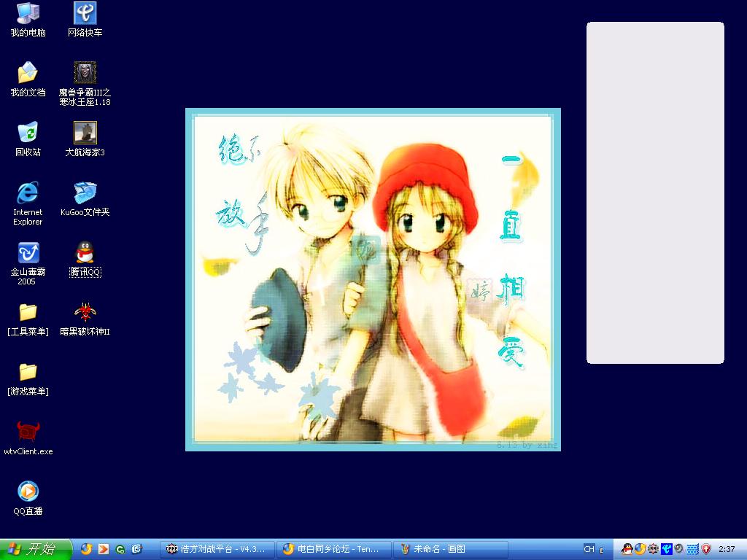Open 我的文档 folder icon
Image resolution: width=747 pixels, height=560 pixels.
click(28, 73)
